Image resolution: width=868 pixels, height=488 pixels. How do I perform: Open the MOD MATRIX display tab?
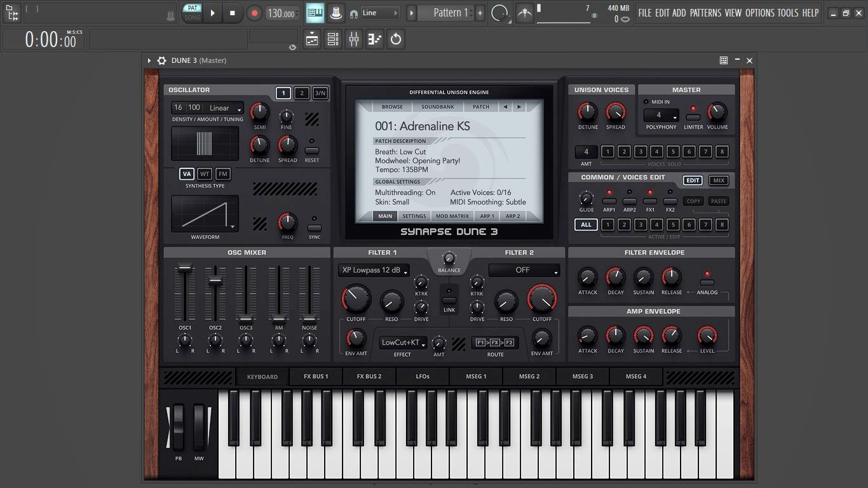pos(452,216)
